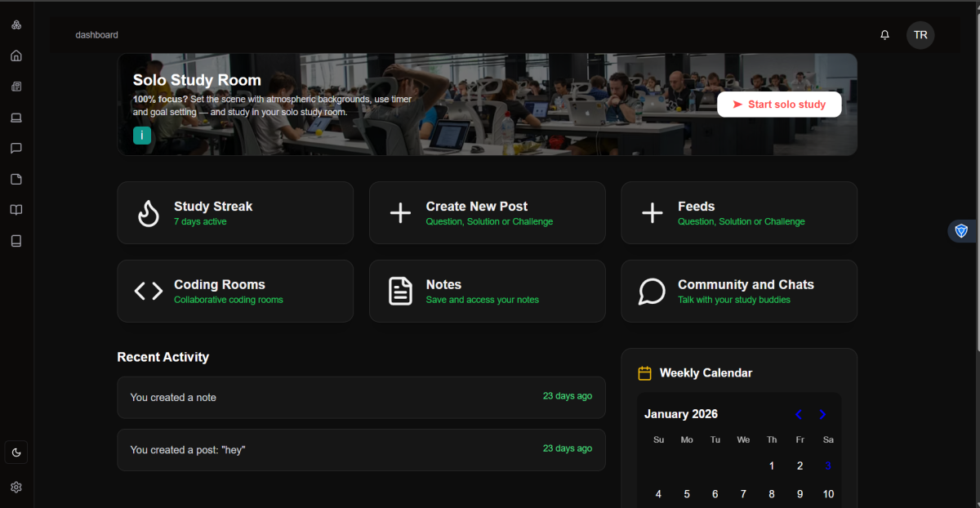Open the open-book icon in sidebar
980x508 pixels.
coord(16,210)
